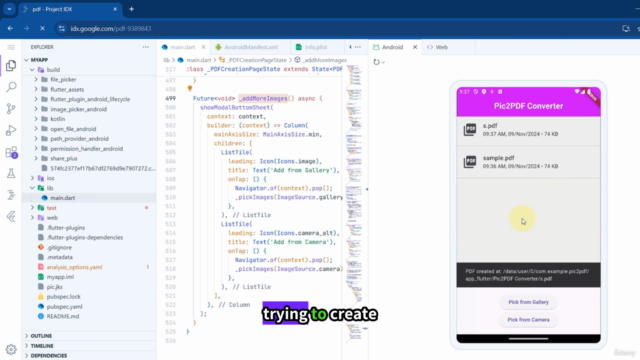Screen dimensions: 640x360
Task: Open the Extensions view
Action: 11,152
